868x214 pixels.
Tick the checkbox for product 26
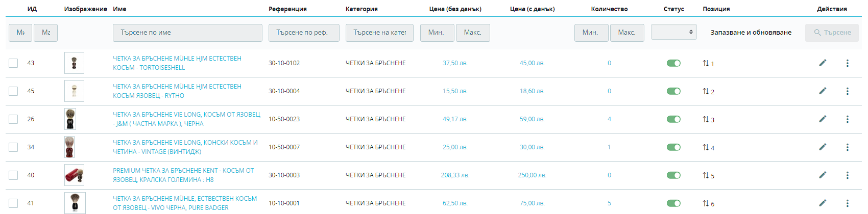coord(13,119)
